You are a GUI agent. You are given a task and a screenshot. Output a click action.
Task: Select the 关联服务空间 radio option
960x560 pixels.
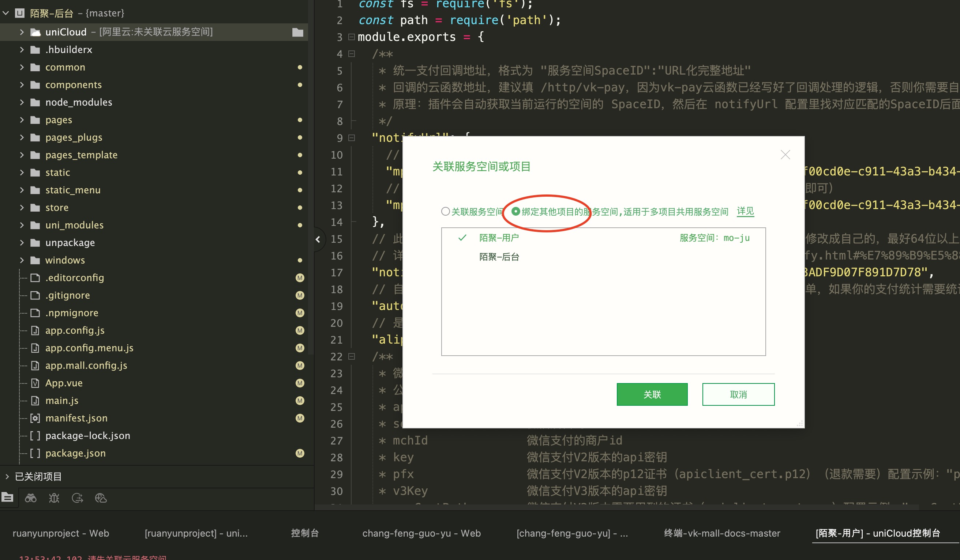[x=445, y=211]
